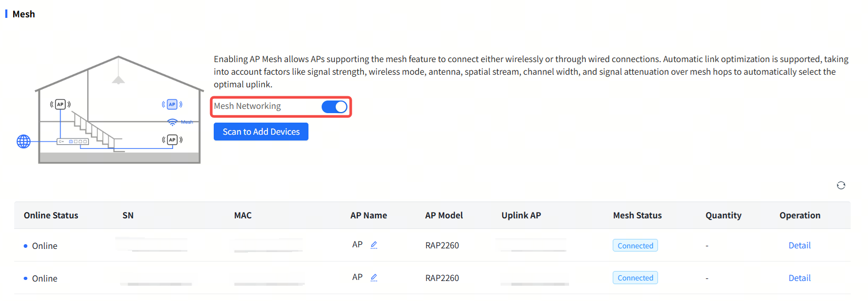Click the Quantity column header
Image resolution: width=868 pixels, height=301 pixels.
click(723, 215)
